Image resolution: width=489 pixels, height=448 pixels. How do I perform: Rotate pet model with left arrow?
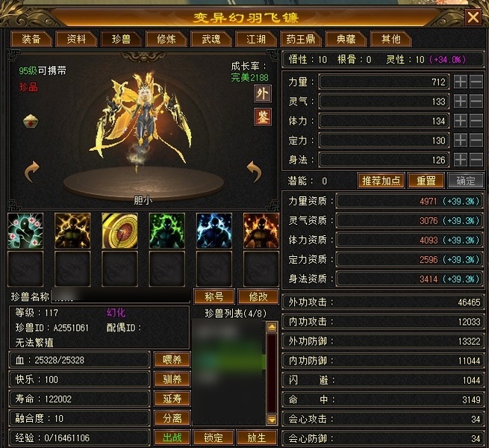coord(32,171)
